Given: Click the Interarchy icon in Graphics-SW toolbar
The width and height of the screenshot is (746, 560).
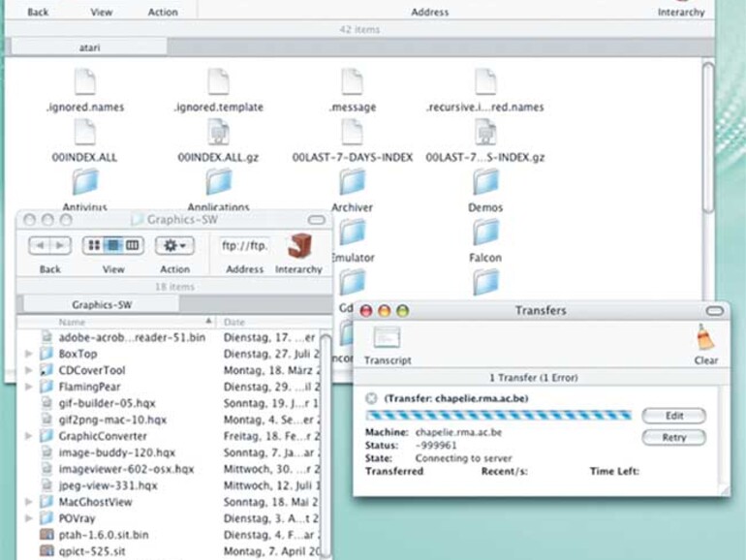Looking at the screenshot, I should (x=298, y=246).
